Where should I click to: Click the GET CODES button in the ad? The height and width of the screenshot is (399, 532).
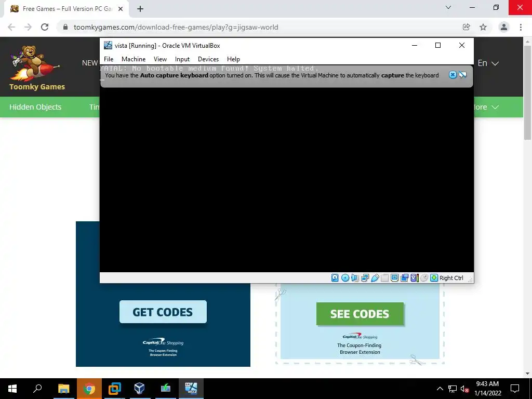(x=163, y=312)
